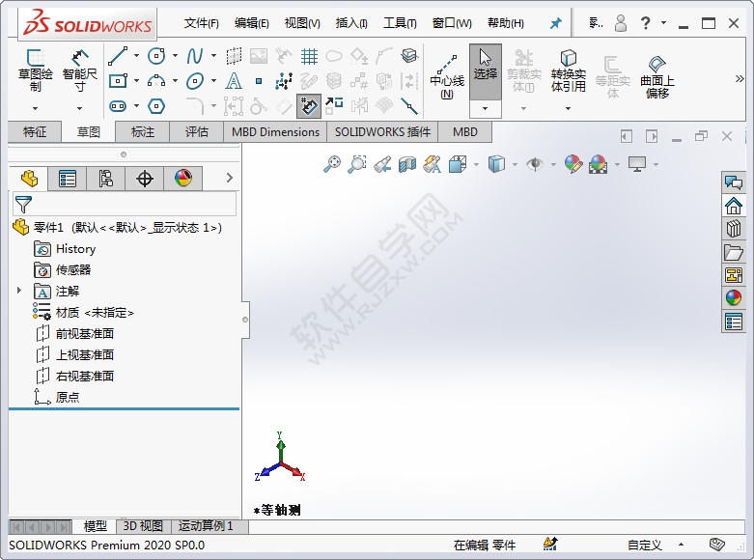Click Zoom to Area icon
Viewport: 754px width, 560px height.
(357, 164)
